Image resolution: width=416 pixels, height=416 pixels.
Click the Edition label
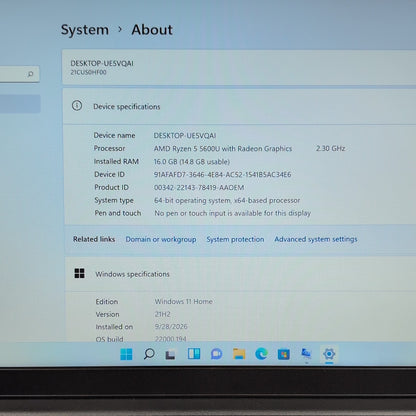point(107,302)
